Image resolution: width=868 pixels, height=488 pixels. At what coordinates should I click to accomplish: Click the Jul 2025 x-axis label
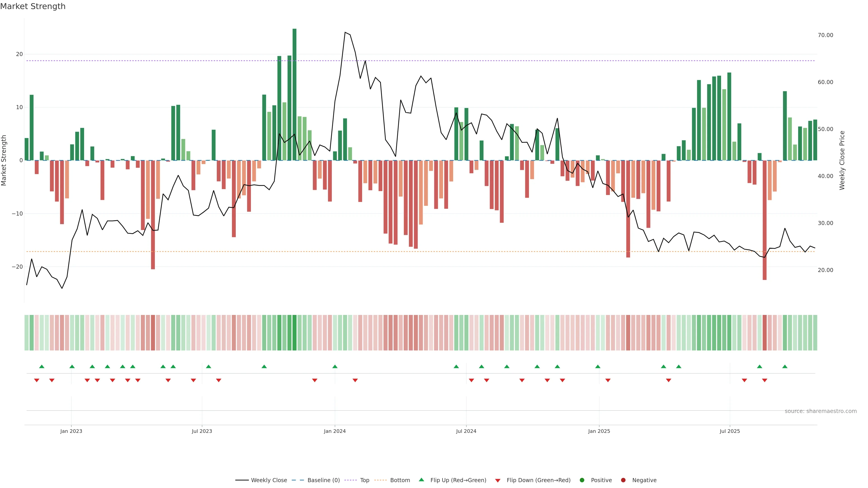tap(729, 431)
